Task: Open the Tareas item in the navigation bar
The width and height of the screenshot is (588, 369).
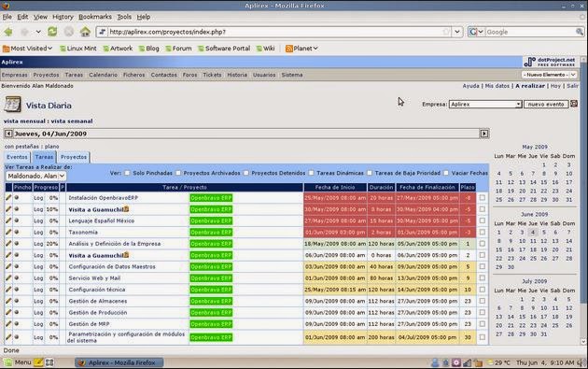Action: (74, 75)
